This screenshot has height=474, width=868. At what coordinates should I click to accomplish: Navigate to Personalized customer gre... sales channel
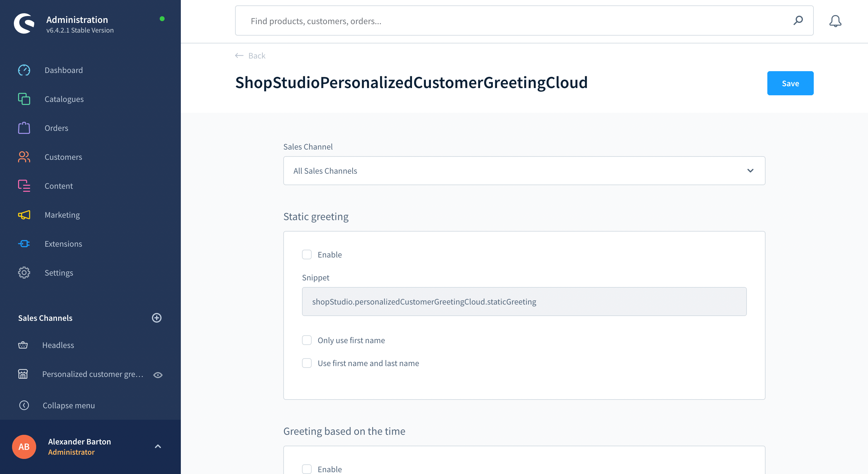[93, 374]
